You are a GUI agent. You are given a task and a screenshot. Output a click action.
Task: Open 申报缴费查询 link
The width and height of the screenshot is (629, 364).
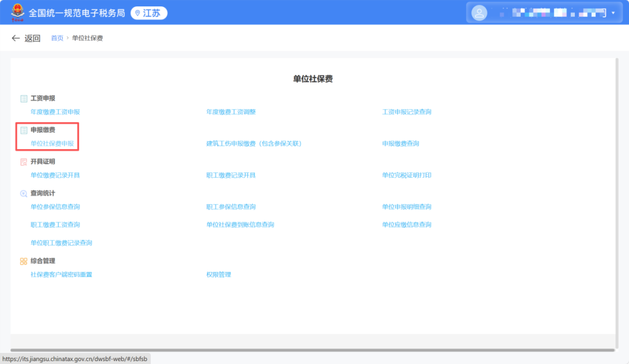tap(400, 144)
